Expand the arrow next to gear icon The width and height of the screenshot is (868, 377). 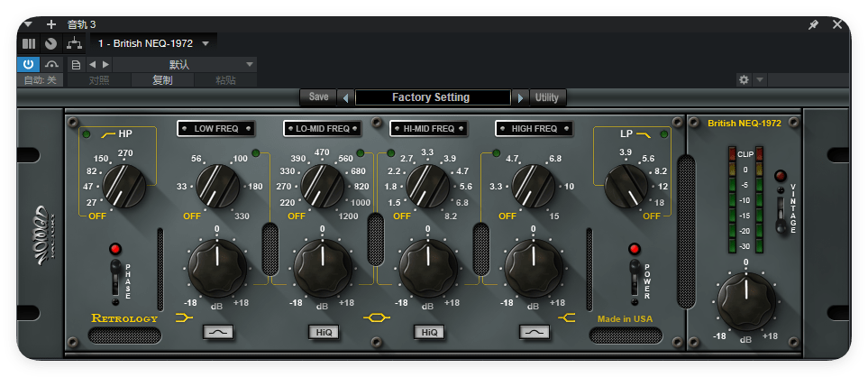(760, 79)
